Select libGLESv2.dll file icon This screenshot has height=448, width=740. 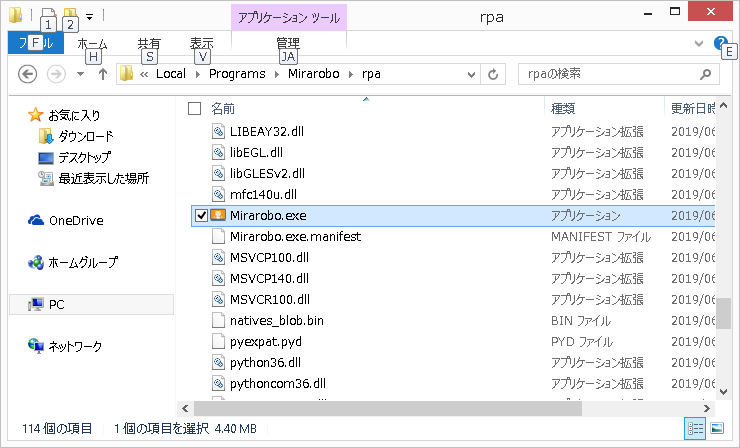(x=218, y=174)
